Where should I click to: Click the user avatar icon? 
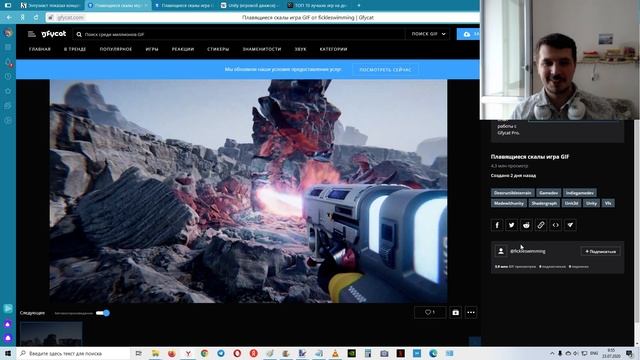click(501, 251)
